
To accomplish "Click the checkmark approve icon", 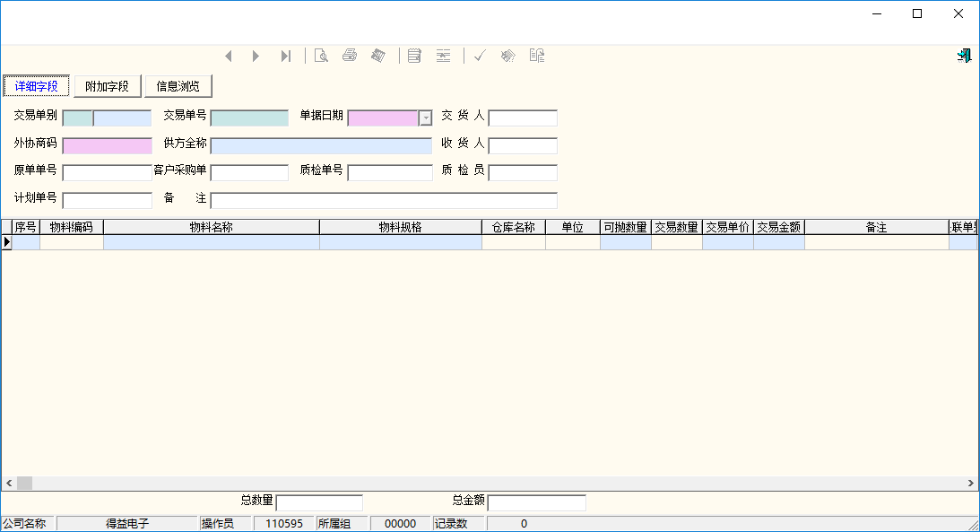I will pos(480,57).
